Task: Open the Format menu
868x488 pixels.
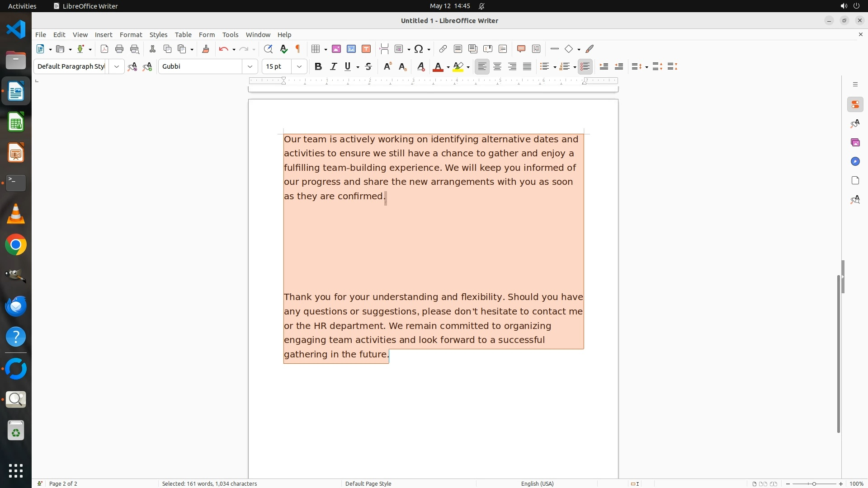Action: (x=131, y=35)
